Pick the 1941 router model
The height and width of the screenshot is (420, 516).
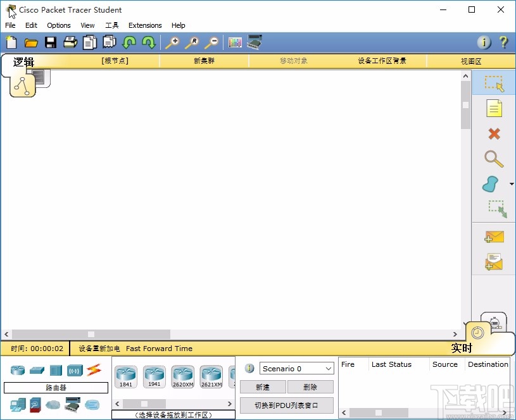(154, 376)
